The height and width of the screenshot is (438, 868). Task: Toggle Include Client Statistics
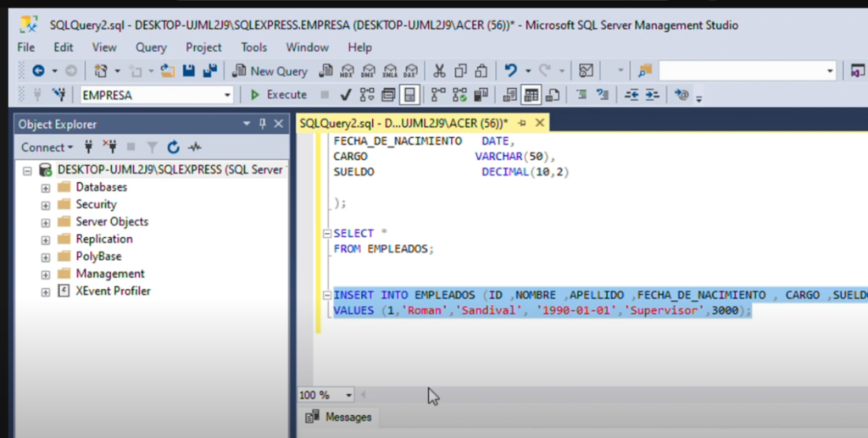pos(481,95)
